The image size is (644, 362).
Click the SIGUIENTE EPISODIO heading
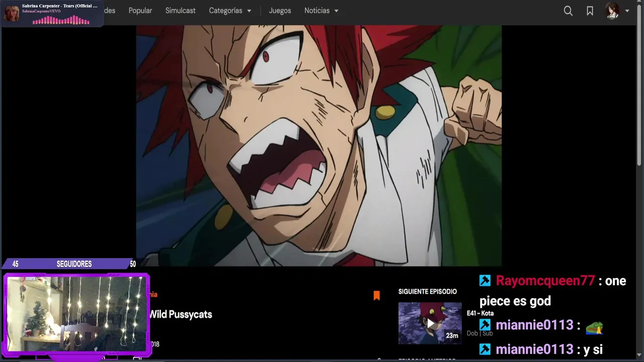tap(428, 292)
